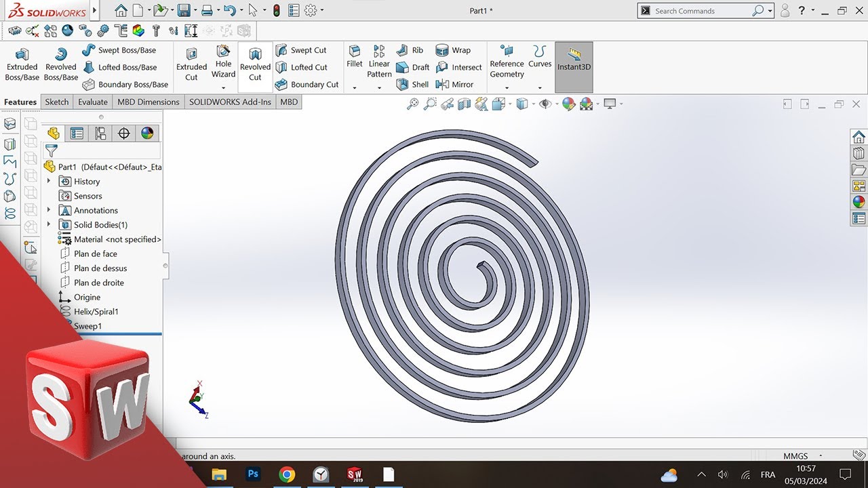Expand the SOLIDWORKS menu arrow
Screen dimensions: 868x488
tap(94, 11)
